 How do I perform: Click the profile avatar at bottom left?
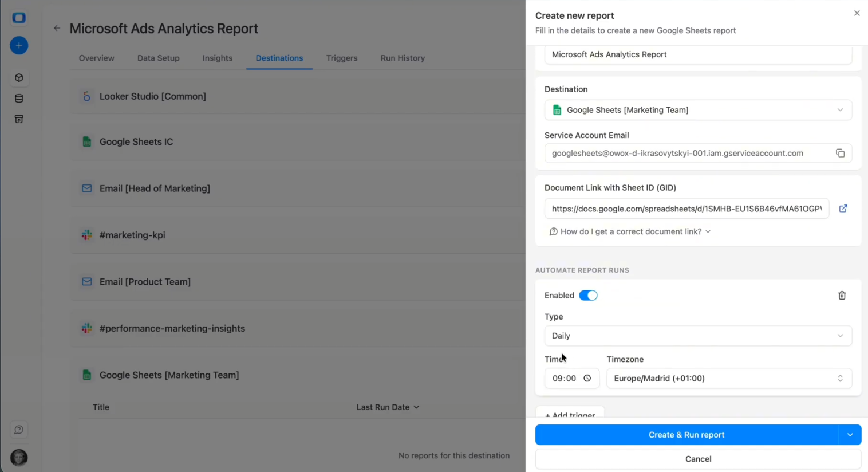coord(19,457)
